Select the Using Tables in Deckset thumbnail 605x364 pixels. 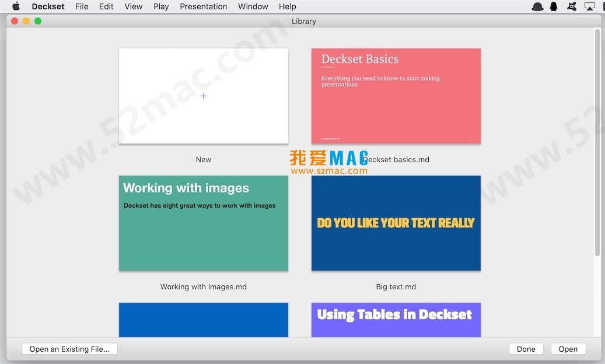396,320
